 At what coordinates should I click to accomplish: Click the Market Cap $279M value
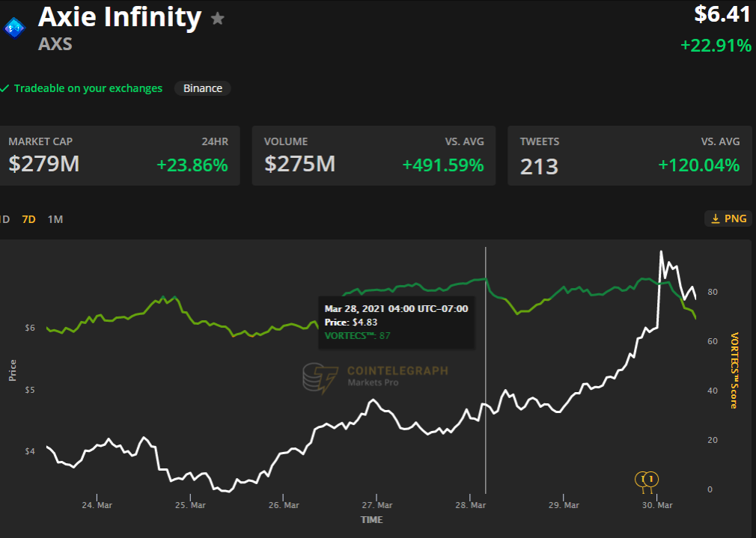click(x=44, y=164)
